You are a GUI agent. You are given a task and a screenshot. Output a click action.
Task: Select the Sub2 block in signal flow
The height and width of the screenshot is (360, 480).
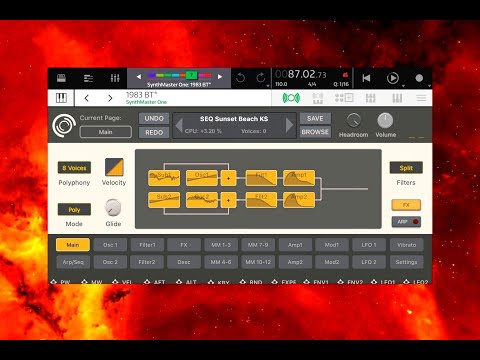(x=164, y=200)
